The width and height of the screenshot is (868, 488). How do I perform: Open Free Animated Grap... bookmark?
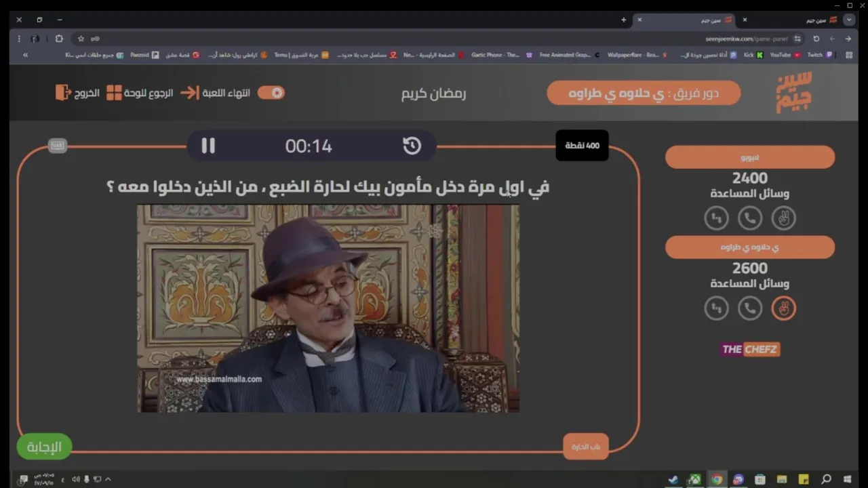570,55
